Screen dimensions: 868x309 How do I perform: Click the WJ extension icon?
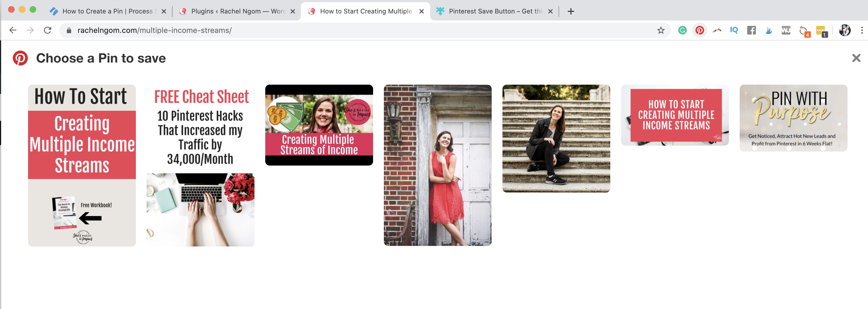pyautogui.click(x=786, y=30)
